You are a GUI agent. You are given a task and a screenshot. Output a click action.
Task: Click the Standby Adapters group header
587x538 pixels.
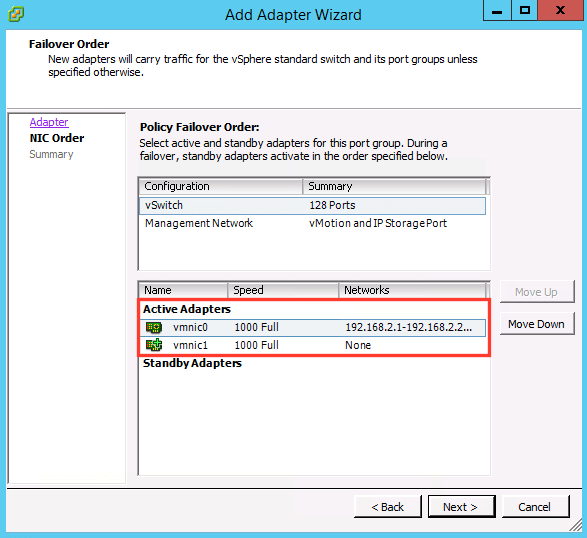click(x=192, y=364)
